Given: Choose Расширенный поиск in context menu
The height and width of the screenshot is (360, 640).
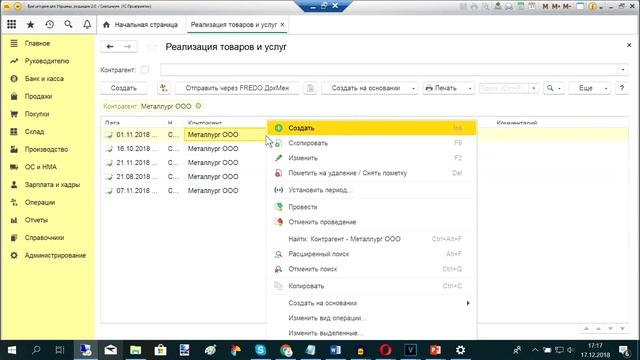Looking at the screenshot, I should pos(371,254).
